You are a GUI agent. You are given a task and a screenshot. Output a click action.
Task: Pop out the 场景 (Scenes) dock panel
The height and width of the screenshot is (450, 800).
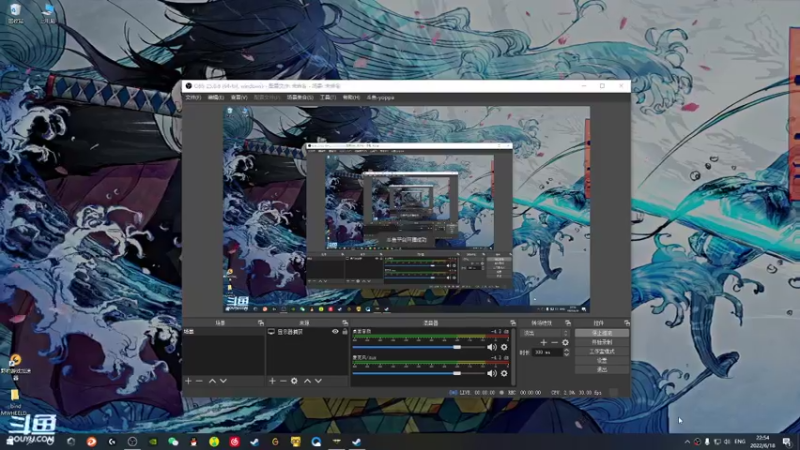coord(261,323)
